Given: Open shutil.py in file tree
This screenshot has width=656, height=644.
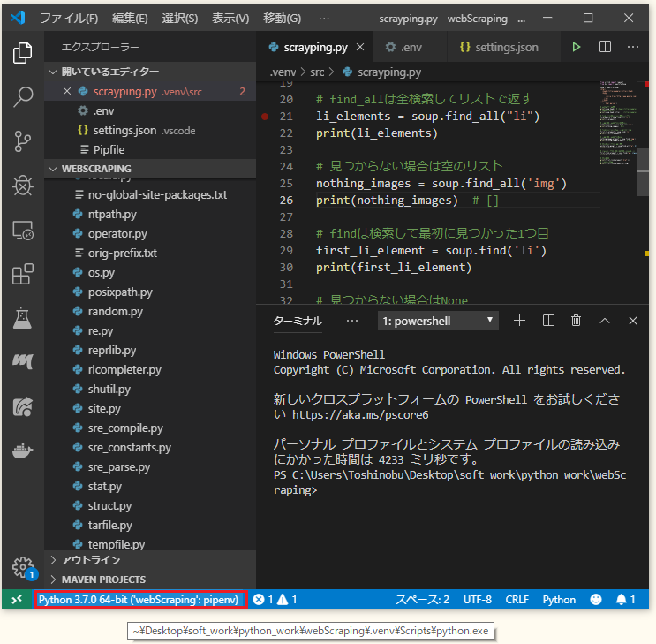Looking at the screenshot, I should pyautogui.click(x=150, y=389).
